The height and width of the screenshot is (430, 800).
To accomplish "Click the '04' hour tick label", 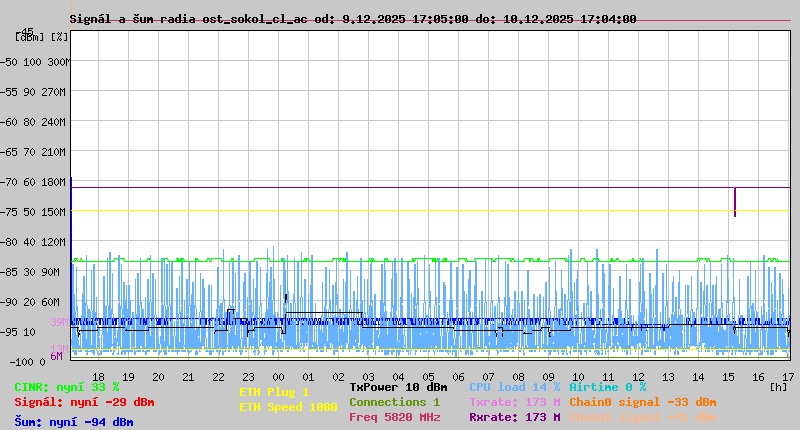I will pyautogui.click(x=398, y=377).
